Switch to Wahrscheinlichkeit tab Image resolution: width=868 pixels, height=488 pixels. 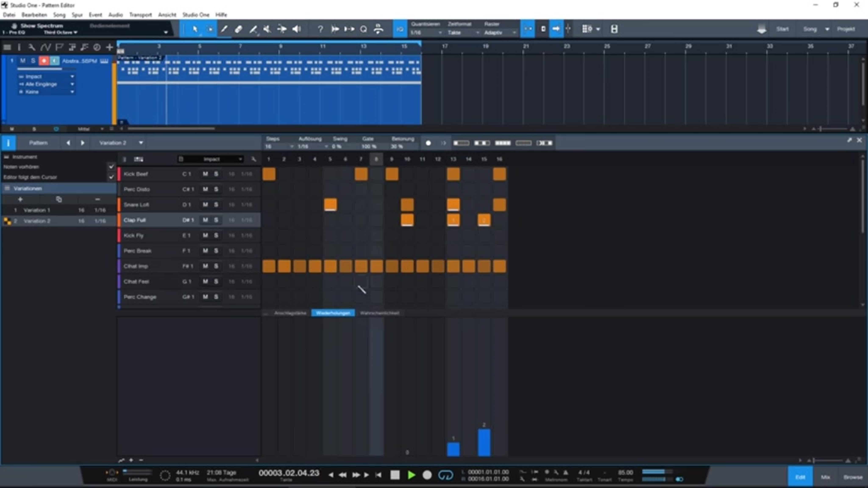coord(379,313)
